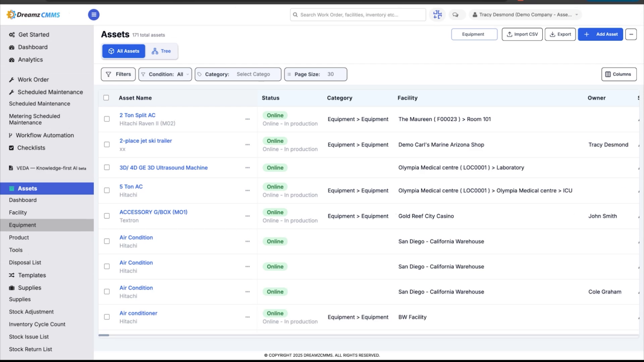
Task: Click the Workflow Automation branch icon
Action: coord(10,135)
